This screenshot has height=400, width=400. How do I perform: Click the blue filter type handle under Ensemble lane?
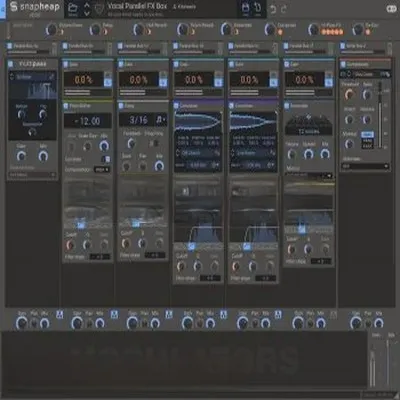(x=302, y=230)
